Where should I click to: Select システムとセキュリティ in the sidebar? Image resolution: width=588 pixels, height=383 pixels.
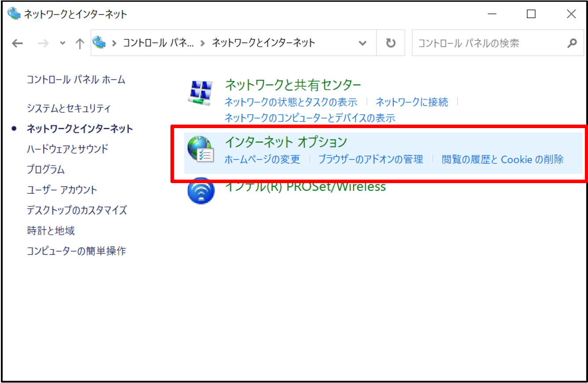pos(69,108)
